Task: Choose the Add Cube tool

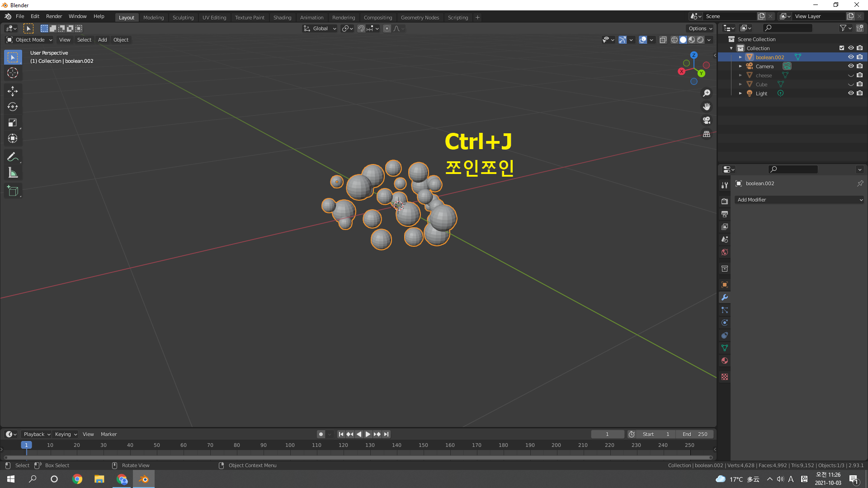Action: point(13,191)
